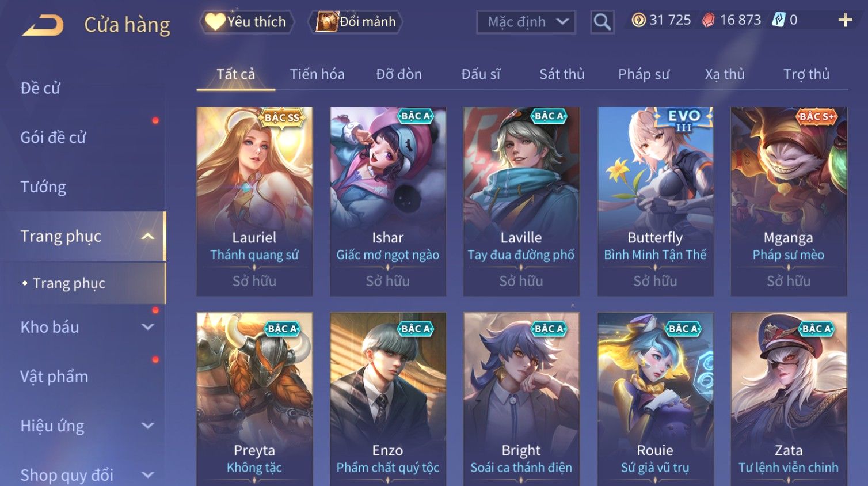
Task: Switch to the Pháp sư tab
Action: tap(644, 74)
